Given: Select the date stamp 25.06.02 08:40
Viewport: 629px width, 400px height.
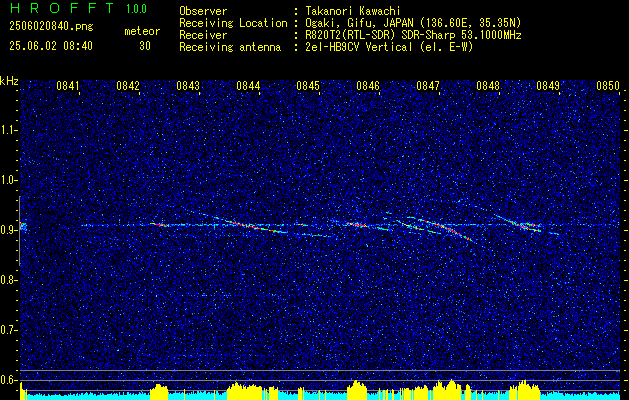Looking at the screenshot, I should (51, 46).
